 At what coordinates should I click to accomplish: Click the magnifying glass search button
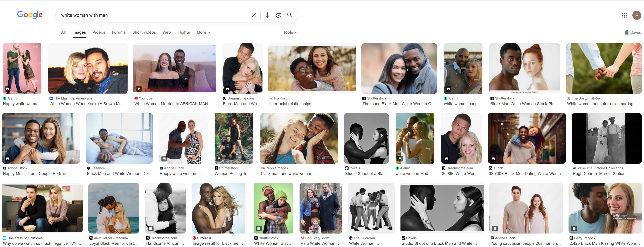(x=289, y=15)
